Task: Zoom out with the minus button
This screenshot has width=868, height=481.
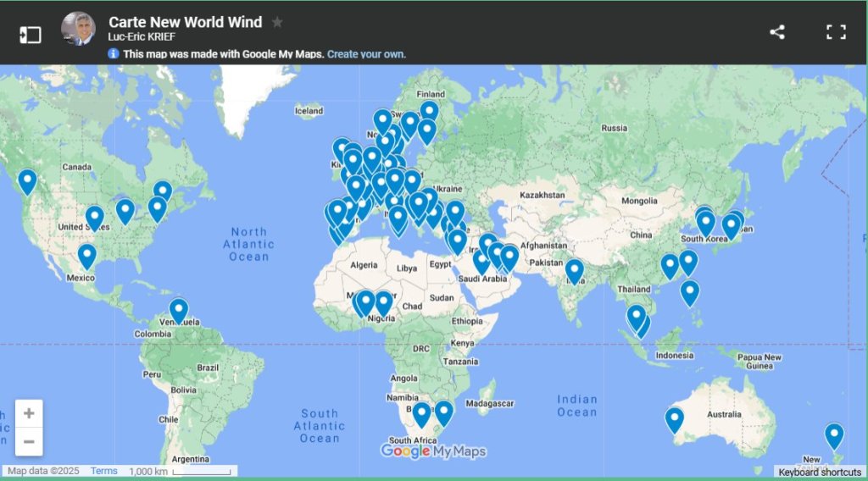Action: 29,441
